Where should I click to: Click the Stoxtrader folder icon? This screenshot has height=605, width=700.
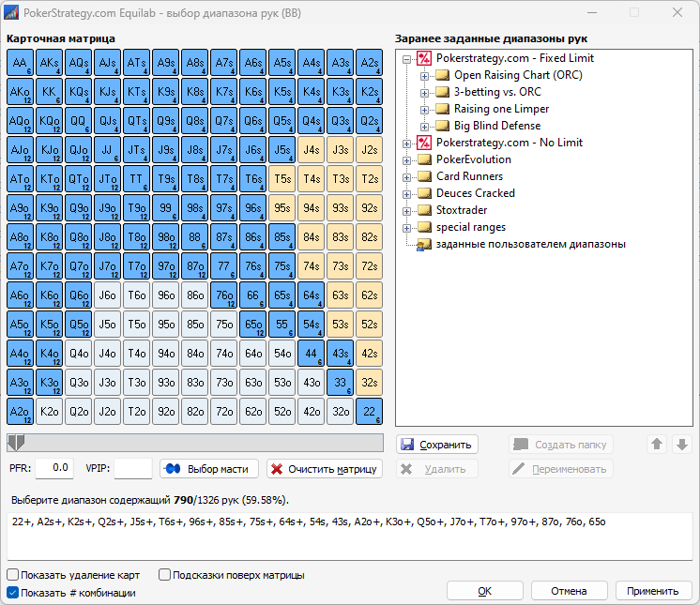click(424, 210)
